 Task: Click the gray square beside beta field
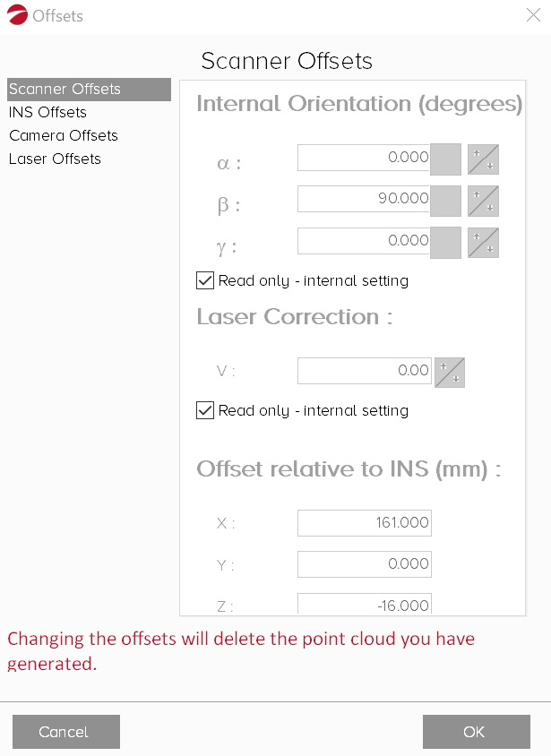pos(446,200)
